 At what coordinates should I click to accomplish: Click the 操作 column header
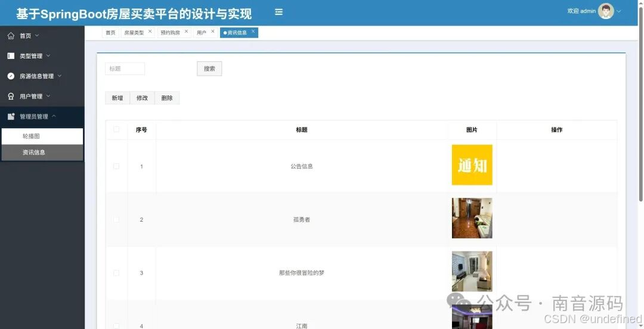tap(556, 130)
